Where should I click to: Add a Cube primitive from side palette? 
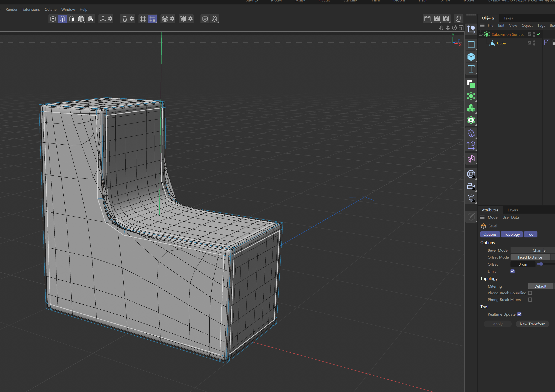pyautogui.click(x=471, y=57)
